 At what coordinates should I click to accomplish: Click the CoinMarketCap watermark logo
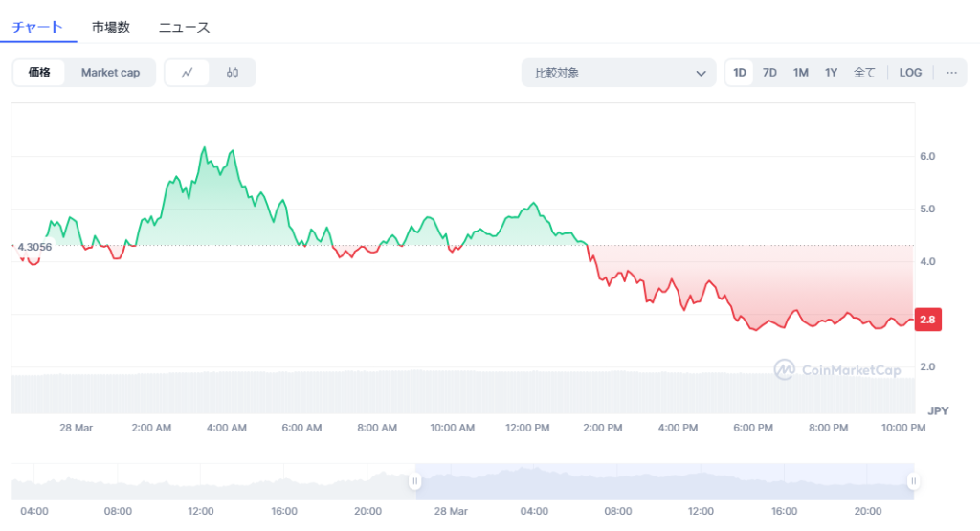pyautogui.click(x=837, y=369)
